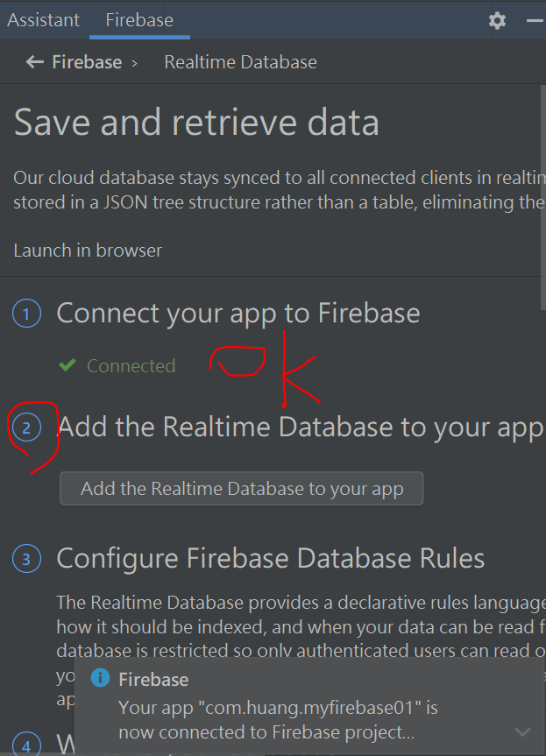Click the vertical scrollbar on the panel
This screenshot has height=756, width=546.
pos(542,198)
